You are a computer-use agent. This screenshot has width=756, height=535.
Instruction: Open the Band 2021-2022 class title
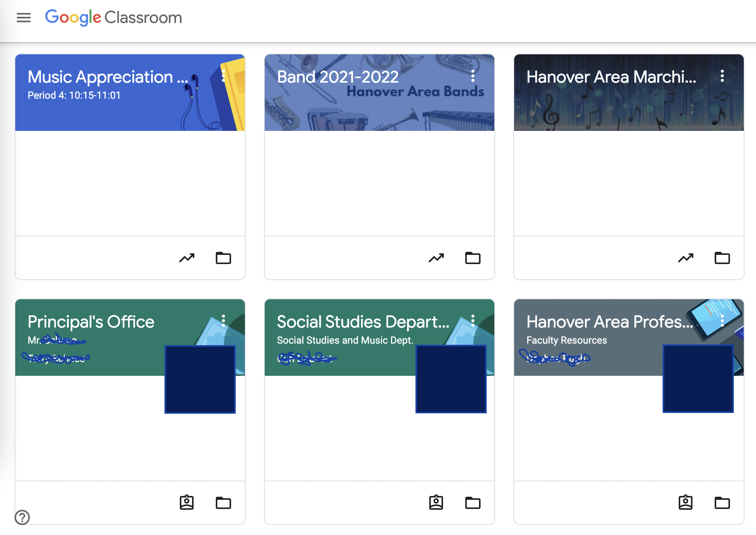coord(337,77)
